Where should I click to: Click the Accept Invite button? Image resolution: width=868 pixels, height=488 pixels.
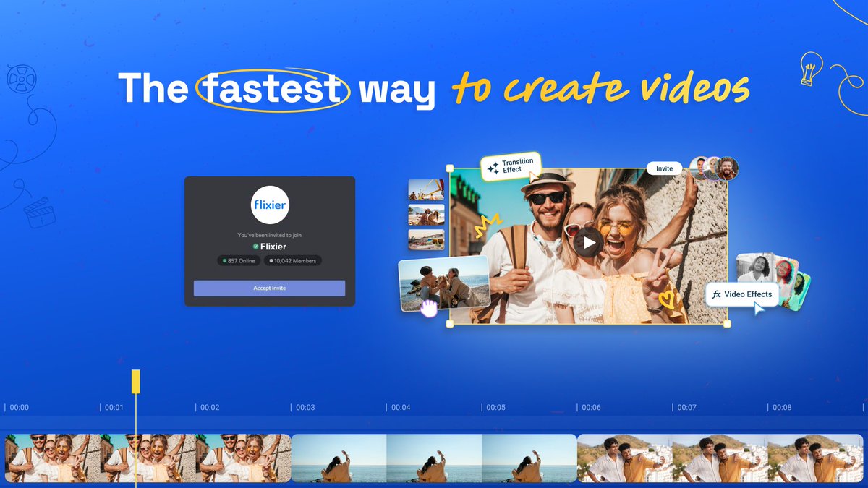[x=269, y=288]
